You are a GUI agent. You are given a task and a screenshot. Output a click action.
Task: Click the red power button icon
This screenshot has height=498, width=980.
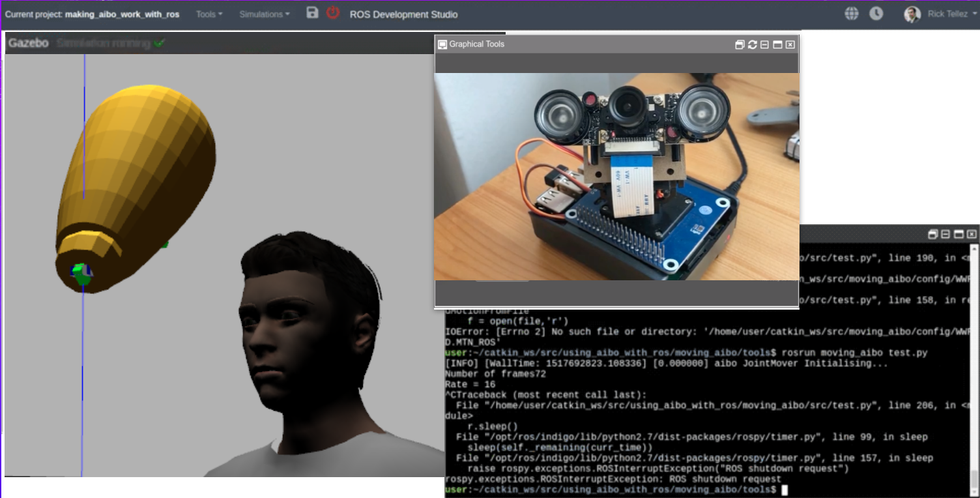pos(333,13)
